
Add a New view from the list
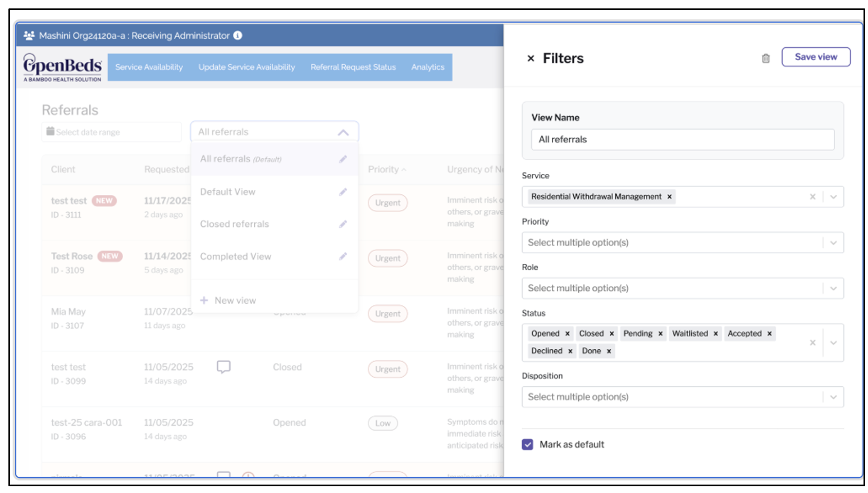(229, 300)
